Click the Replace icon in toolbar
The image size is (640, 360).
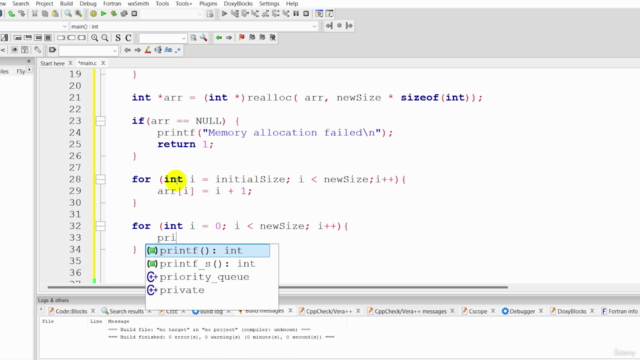pos(78,14)
